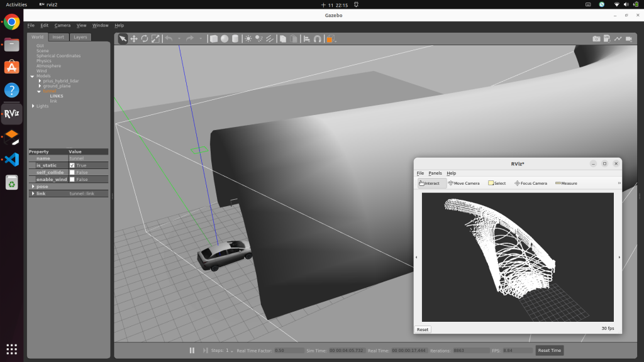Viewport: 644px width, 362px height.
Task: Add a point light
Action: point(248,38)
